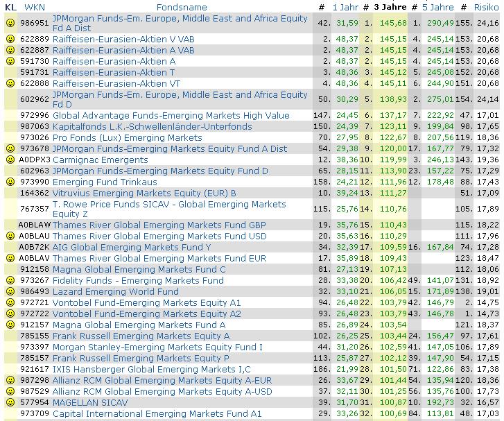This screenshot has height=421, width=504.
Task: Click smiley icon for Lazard Emerging World Fund
Action: [10, 291]
